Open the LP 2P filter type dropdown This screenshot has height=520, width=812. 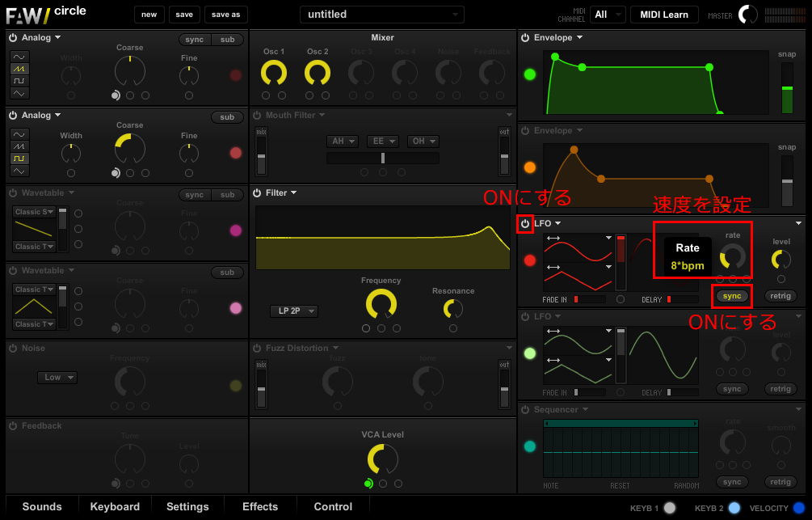coord(294,311)
